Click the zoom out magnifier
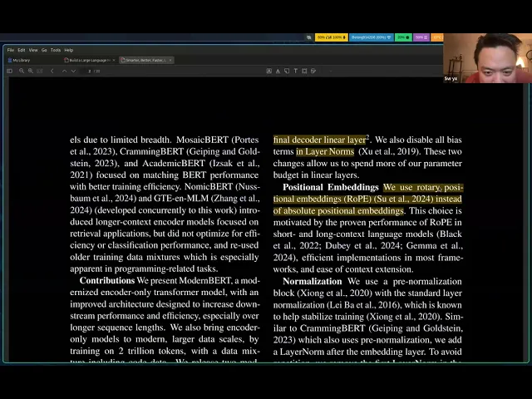The image size is (532, 399). click(22, 71)
